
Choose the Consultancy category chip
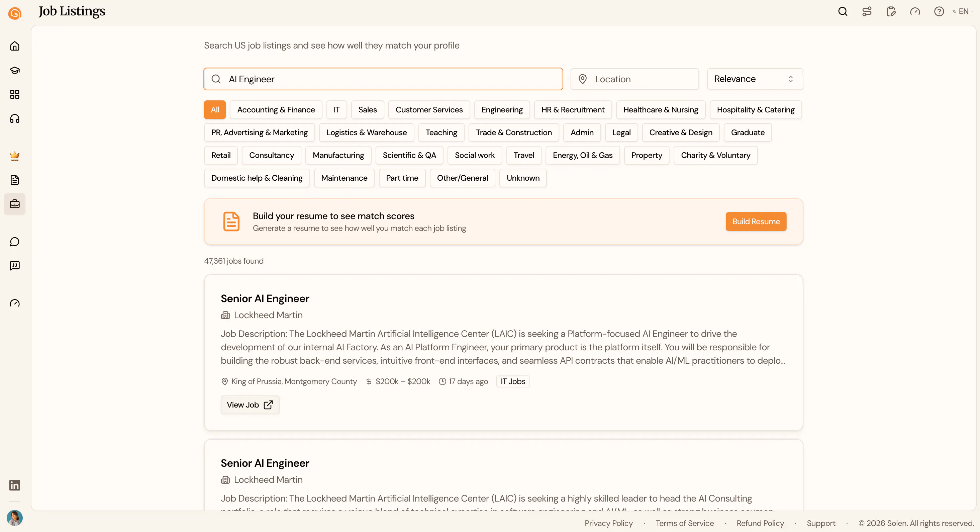pos(272,155)
